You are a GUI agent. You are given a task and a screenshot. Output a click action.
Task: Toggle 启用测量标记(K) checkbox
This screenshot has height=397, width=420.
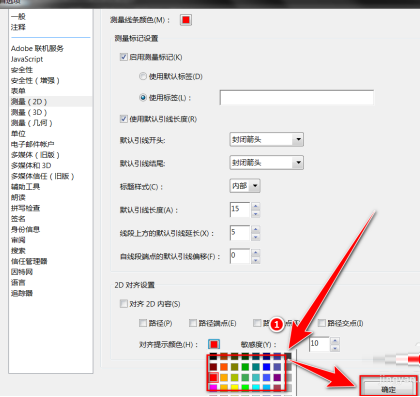coord(123,57)
